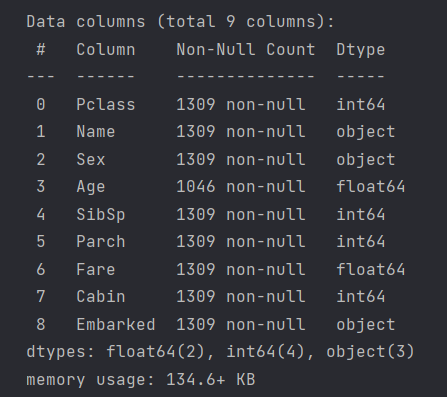Click '1309 non-null' in the SibSp row
447x397 pixels.
pos(241,214)
